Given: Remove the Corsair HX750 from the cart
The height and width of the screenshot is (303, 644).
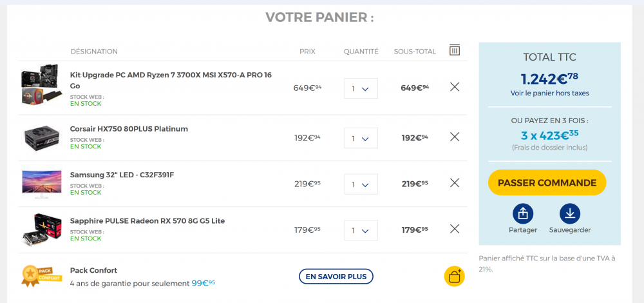Looking at the screenshot, I should (x=455, y=137).
